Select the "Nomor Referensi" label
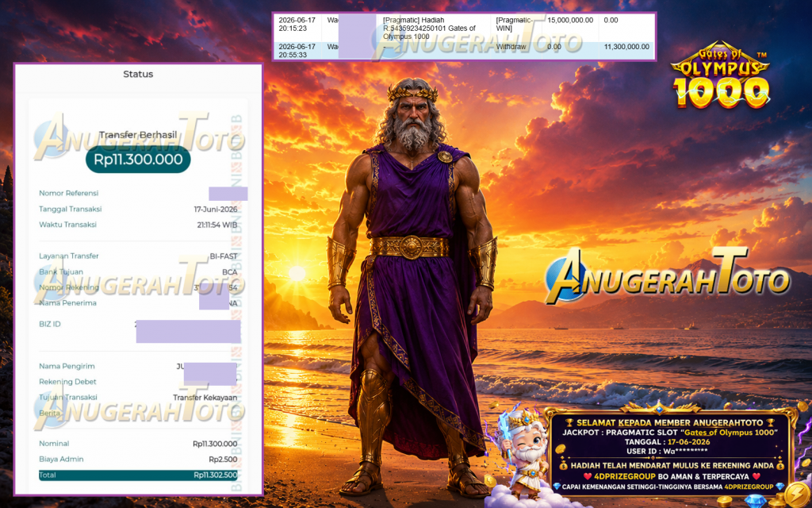 pos(69,194)
